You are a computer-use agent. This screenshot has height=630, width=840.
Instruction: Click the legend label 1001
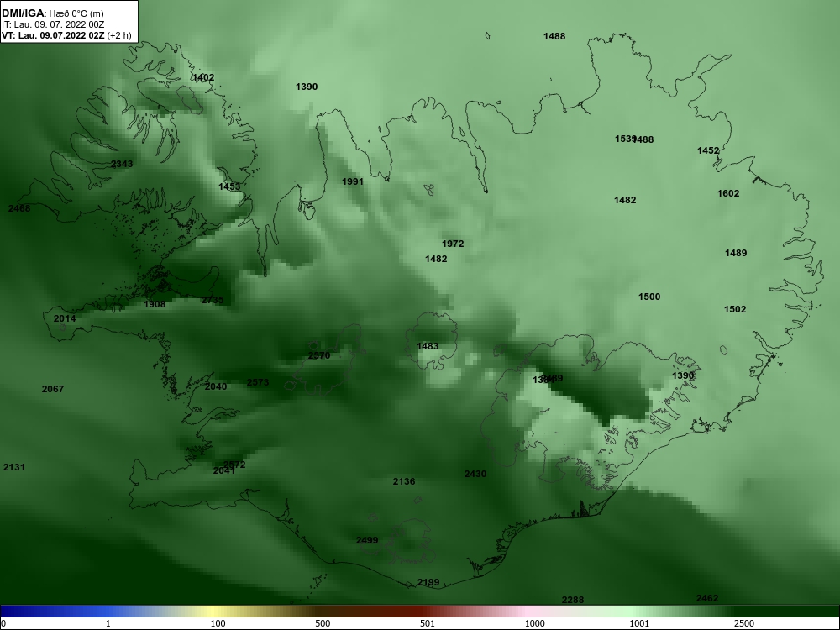[639, 623]
